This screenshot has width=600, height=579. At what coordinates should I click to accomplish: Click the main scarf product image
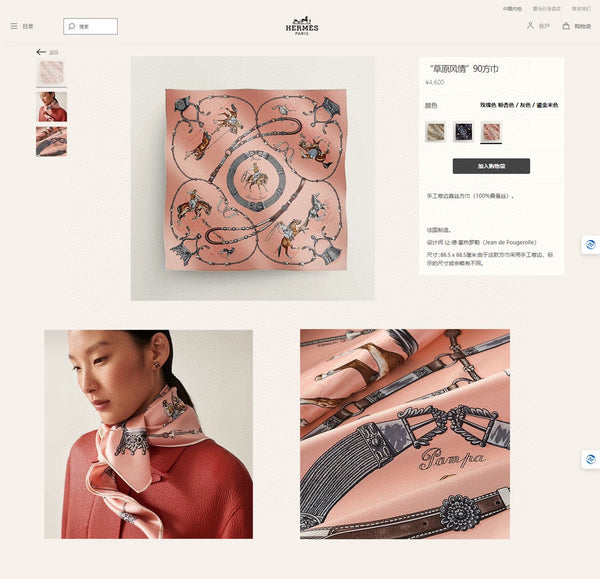[253, 178]
